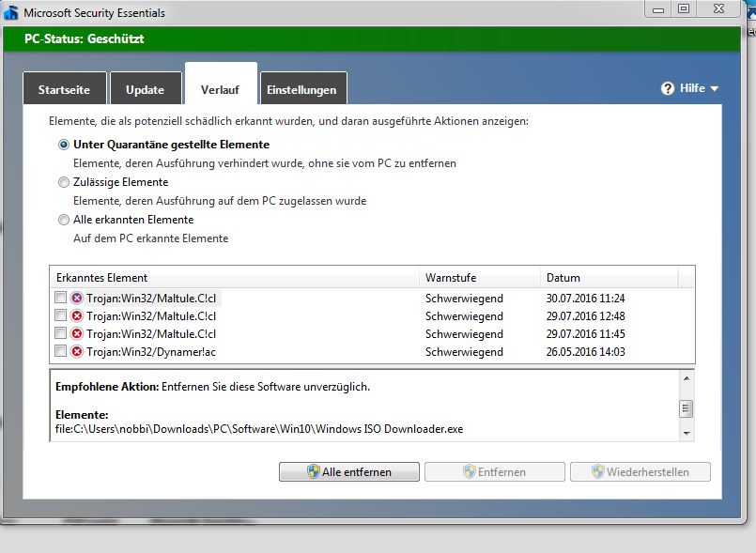756x553 pixels.
Task: Select 'Unter Quarantäne gestellte Elemente' radio button
Action: click(64, 145)
